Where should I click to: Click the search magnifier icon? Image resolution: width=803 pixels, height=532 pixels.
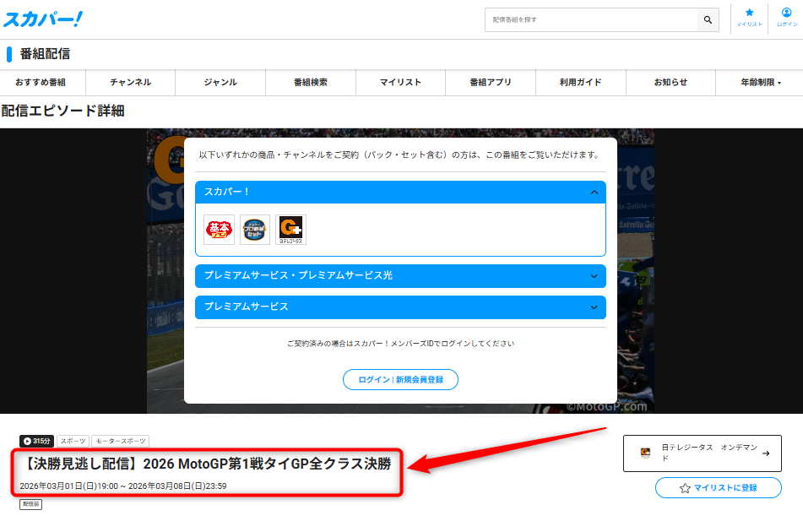708,19
